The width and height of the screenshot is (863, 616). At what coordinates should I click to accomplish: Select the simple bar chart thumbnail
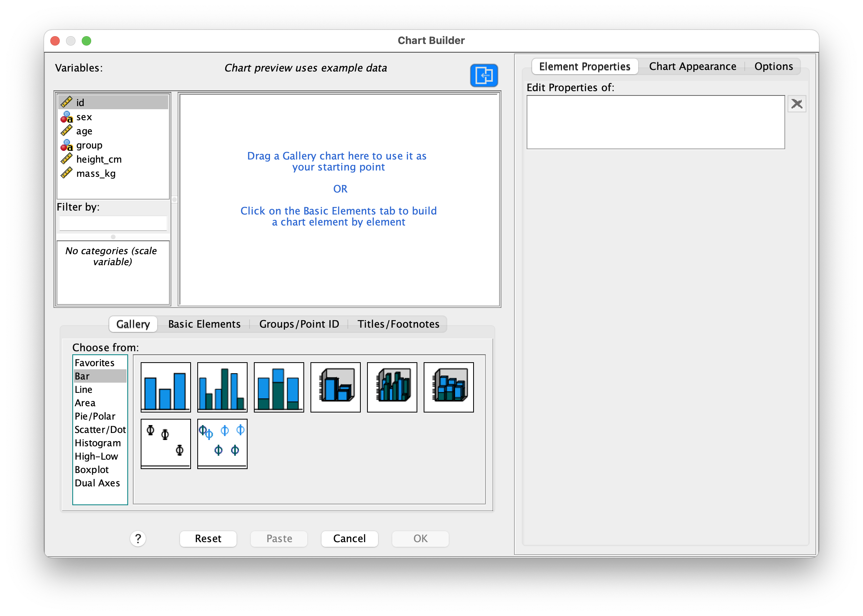(x=165, y=387)
